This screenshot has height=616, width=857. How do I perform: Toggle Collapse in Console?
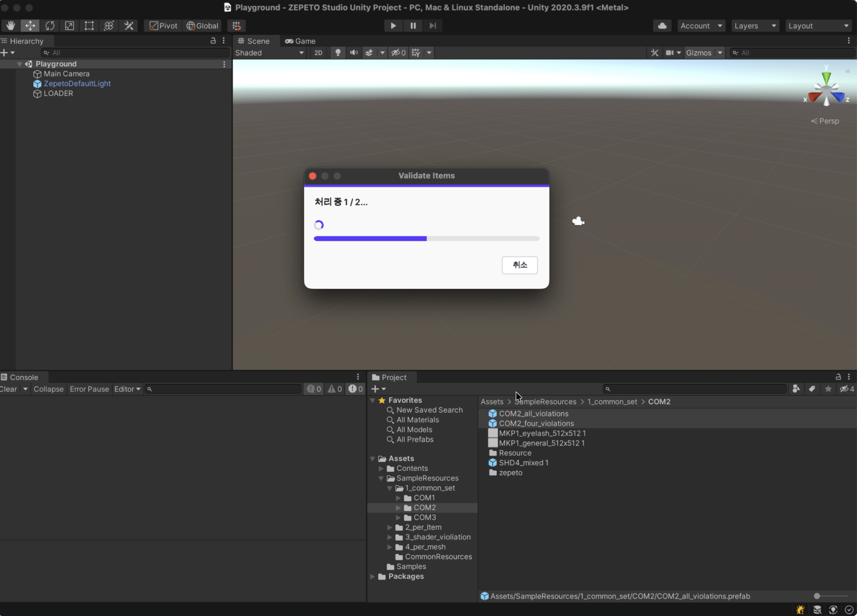(49, 389)
